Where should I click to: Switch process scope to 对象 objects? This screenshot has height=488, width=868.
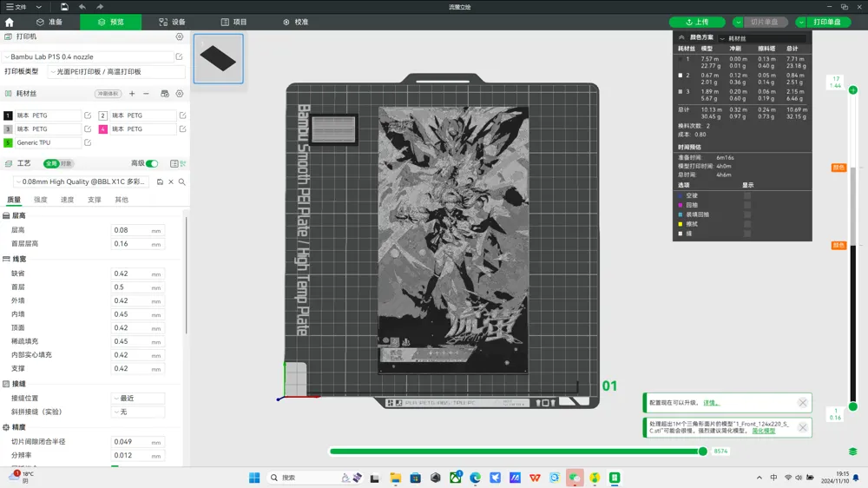[x=66, y=163]
